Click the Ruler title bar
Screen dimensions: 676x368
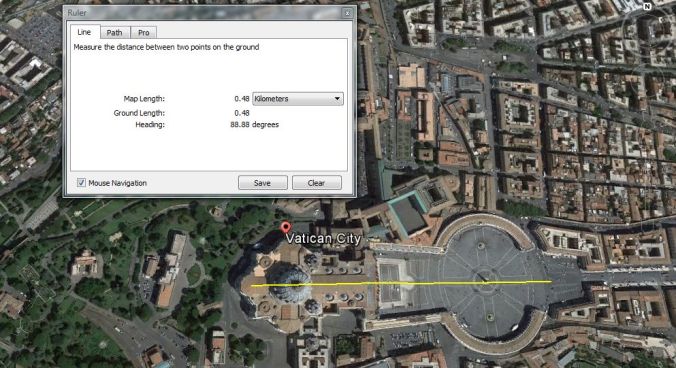pos(209,13)
